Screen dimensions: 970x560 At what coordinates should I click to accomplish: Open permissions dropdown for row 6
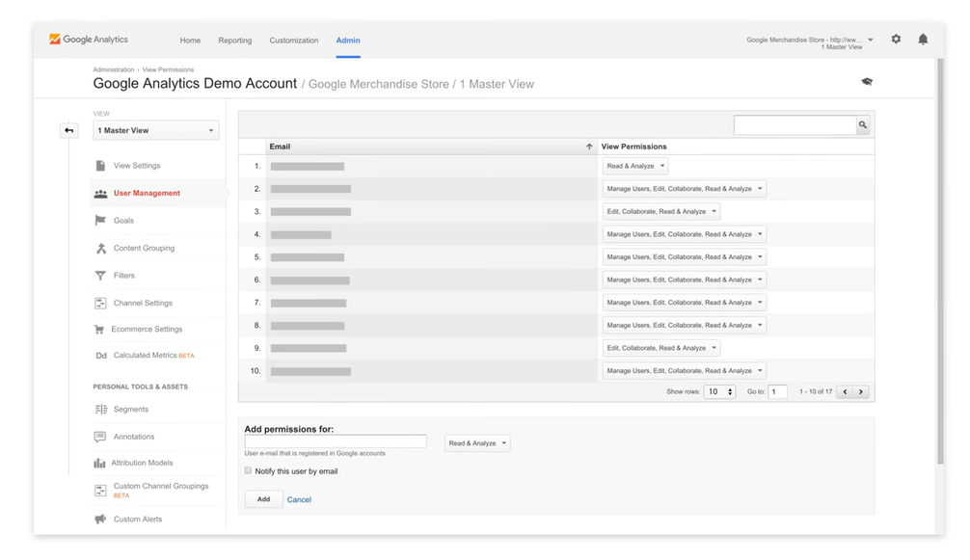pos(685,280)
